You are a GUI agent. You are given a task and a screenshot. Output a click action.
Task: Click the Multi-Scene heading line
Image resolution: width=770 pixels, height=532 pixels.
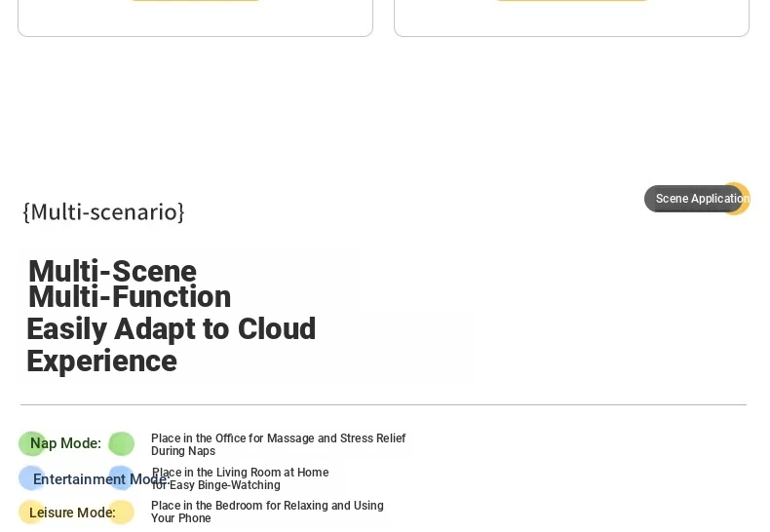(112, 271)
